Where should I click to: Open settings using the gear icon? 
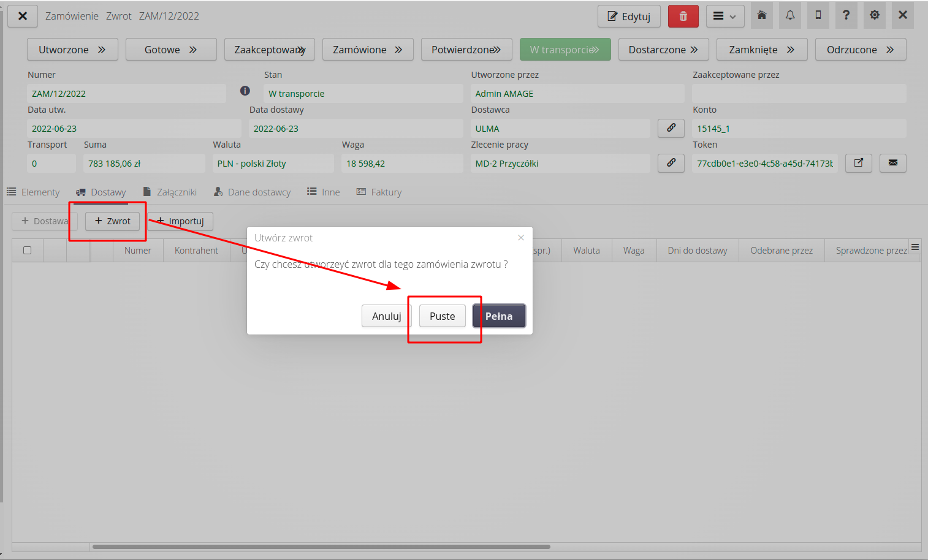point(875,16)
